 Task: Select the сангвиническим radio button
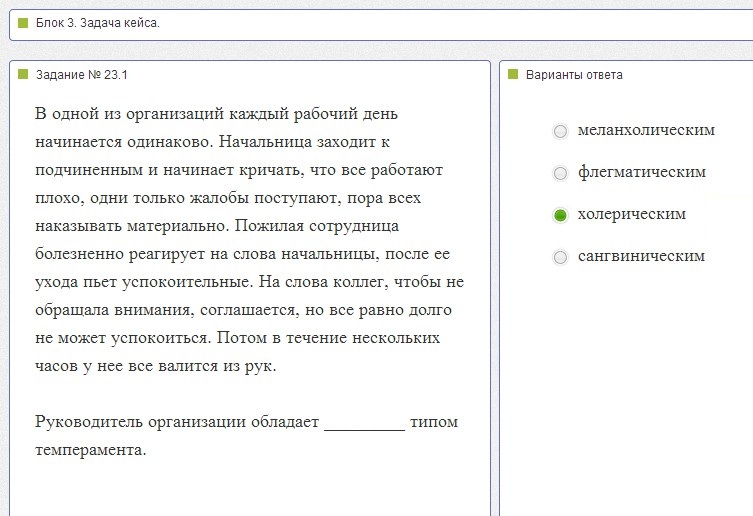(560, 257)
